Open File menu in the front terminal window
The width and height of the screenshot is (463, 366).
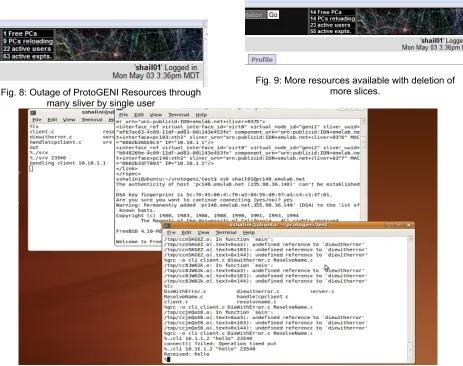tap(171, 232)
